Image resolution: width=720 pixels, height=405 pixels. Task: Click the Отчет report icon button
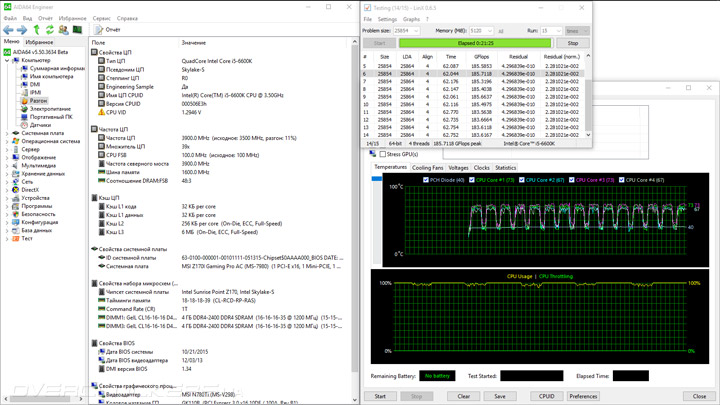[106, 30]
